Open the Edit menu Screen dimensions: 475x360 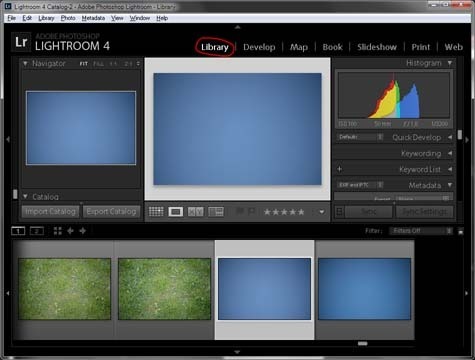27,18
